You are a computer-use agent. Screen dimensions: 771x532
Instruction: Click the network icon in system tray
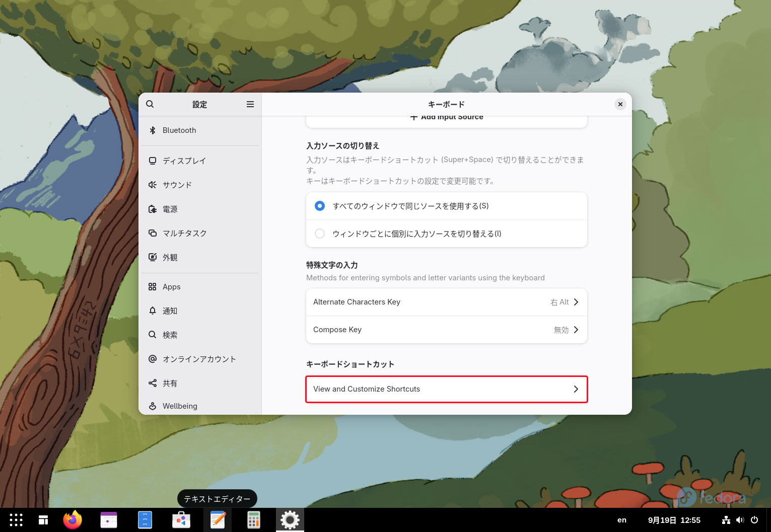point(726,520)
